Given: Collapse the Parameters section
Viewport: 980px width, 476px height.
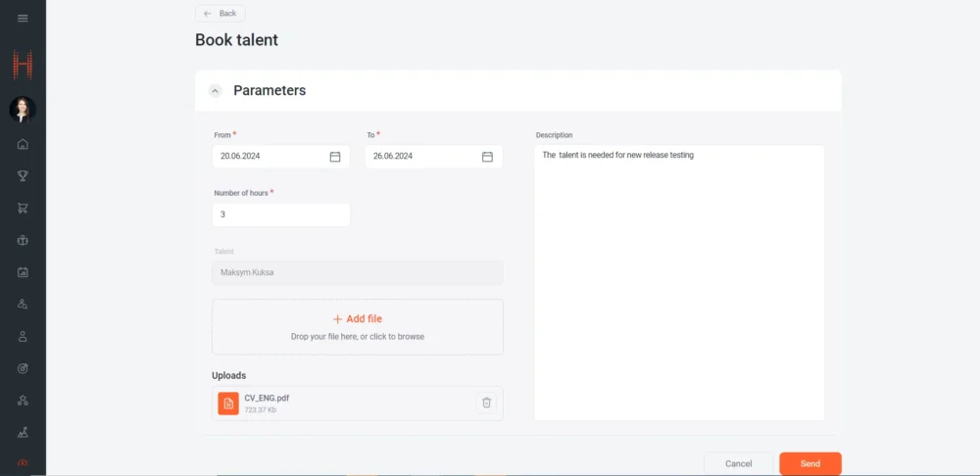Looking at the screenshot, I should coord(216,91).
